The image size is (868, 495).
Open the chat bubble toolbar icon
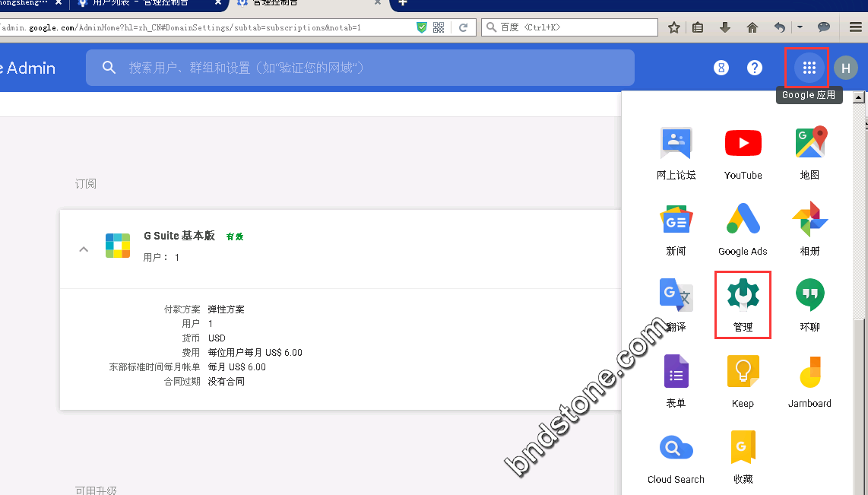pos(824,27)
